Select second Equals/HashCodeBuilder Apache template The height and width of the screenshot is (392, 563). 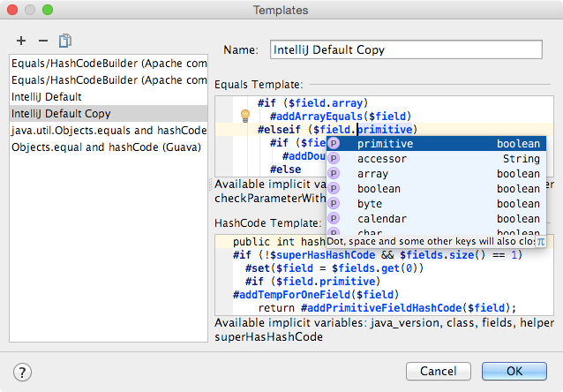(109, 80)
